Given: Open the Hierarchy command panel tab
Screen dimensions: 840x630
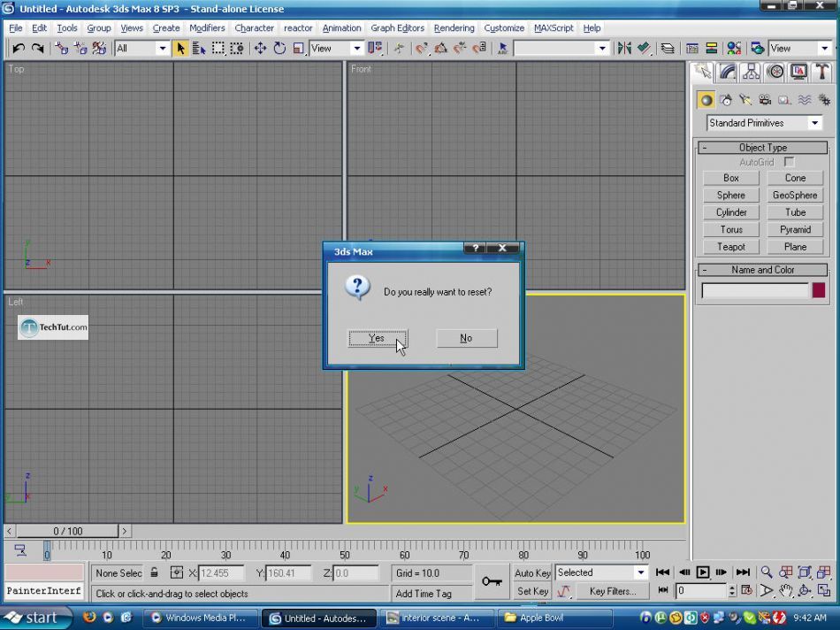Looking at the screenshot, I should coord(751,72).
